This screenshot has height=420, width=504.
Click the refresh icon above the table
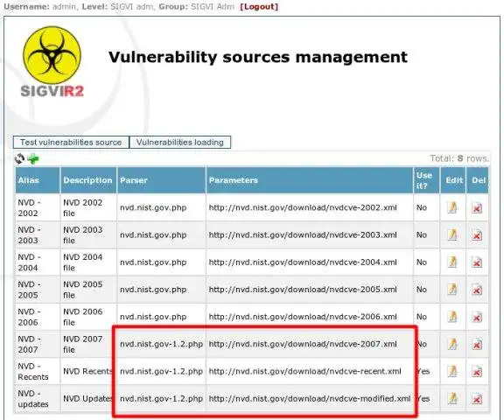pyautogui.click(x=19, y=158)
